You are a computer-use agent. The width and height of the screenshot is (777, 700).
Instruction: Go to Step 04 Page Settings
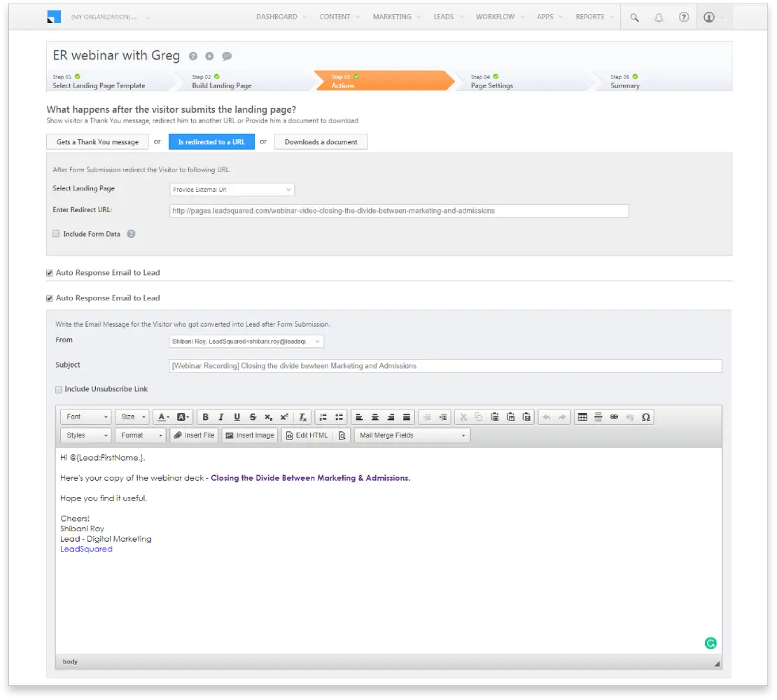click(525, 81)
